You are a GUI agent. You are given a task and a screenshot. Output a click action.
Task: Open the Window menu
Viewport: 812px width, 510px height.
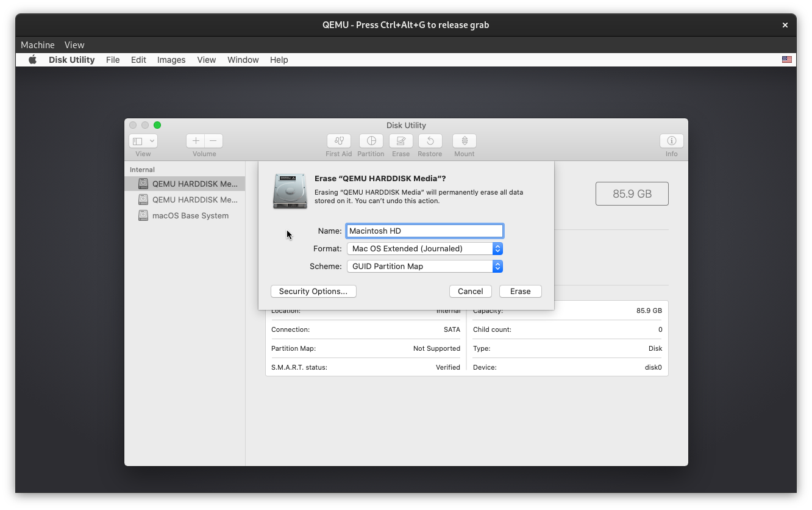coord(243,59)
